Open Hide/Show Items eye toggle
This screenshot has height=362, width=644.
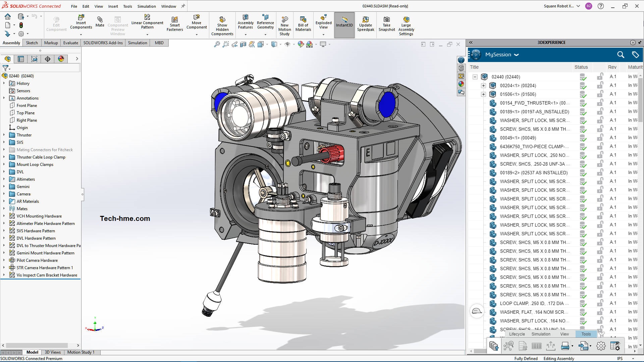coord(287,44)
